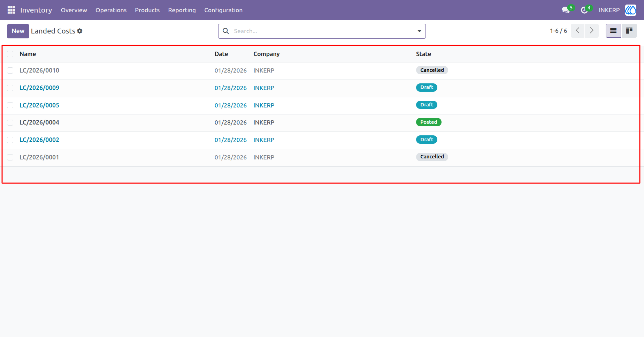The height and width of the screenshot is (337, 644).
Task: Click the Inventory app title
Action: click(36, 10)
